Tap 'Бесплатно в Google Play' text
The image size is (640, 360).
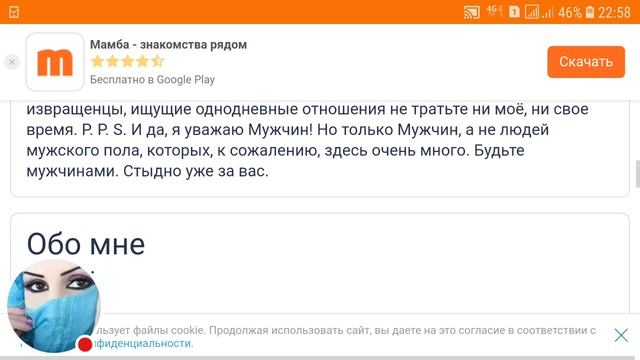tap(152, 80)
